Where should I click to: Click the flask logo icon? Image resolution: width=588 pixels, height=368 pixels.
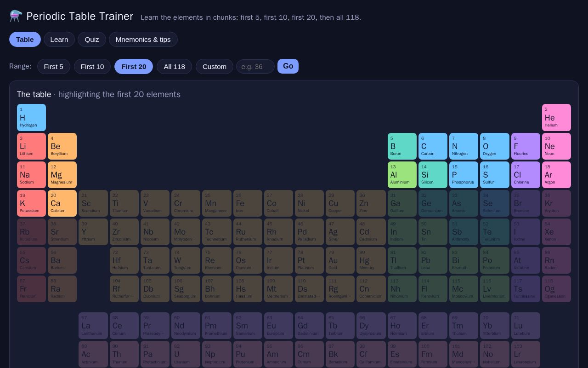16,16
